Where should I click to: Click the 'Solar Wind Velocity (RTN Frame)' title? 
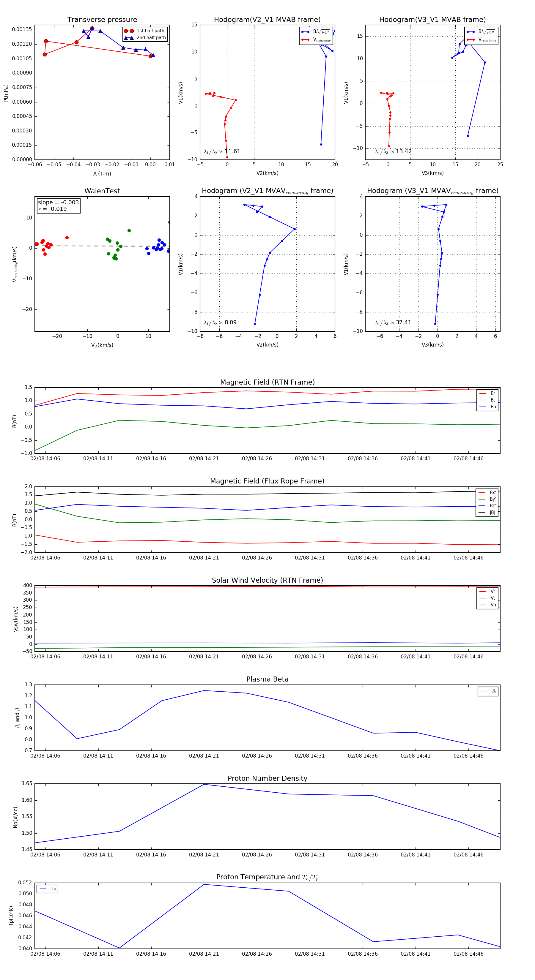[267, 580]
